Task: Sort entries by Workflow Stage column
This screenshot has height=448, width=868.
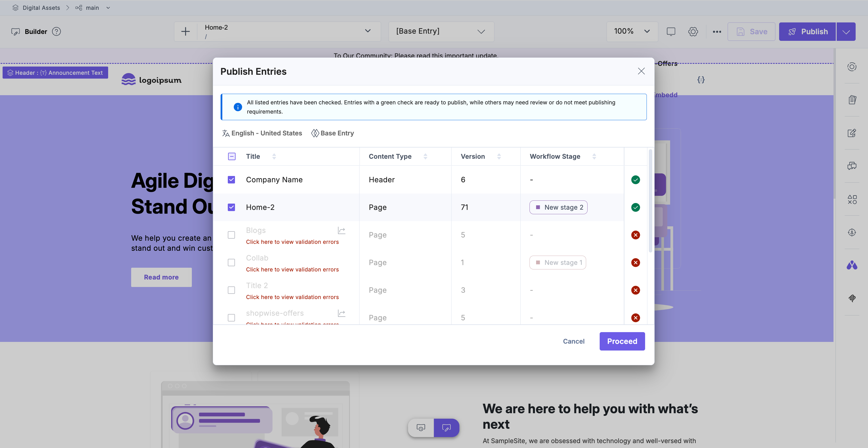Action: click(594, 156)
